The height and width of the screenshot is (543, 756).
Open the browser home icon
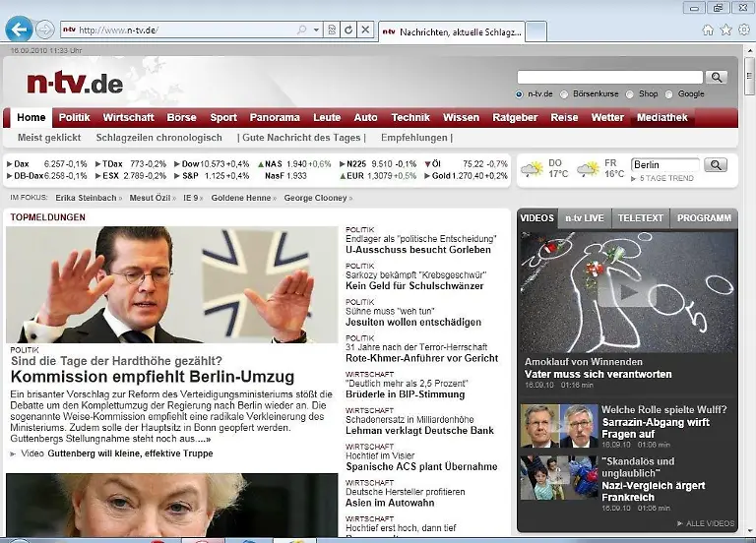pos(708,30)
